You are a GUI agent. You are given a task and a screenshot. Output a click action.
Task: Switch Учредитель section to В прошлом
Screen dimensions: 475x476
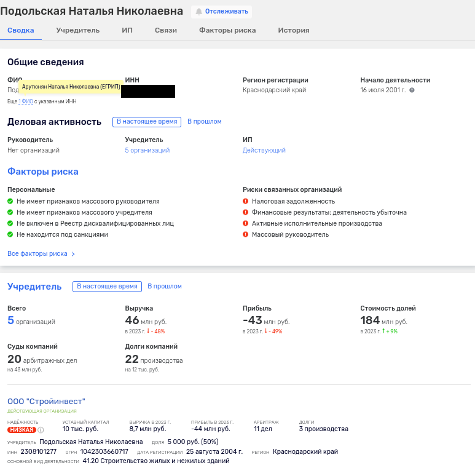pyautogui.click(x=164, y=286)
